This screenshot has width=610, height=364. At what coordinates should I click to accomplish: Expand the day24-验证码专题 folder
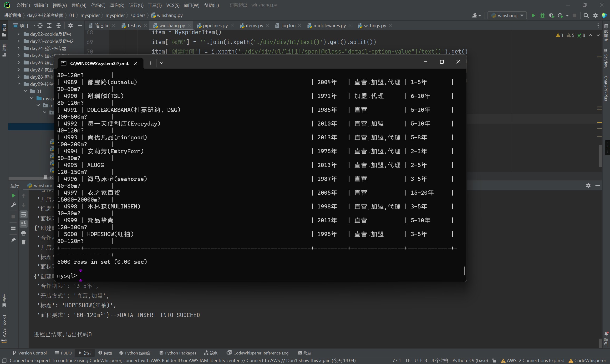[19, 48]
